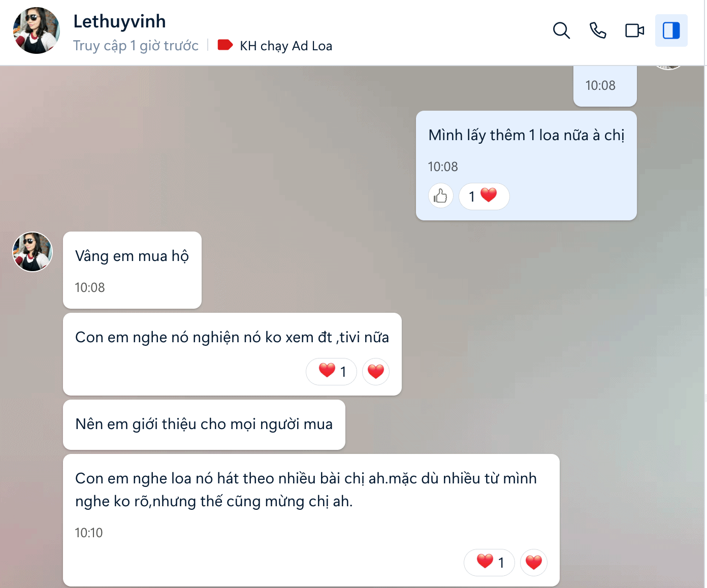Start voice call with phone icon
Viewport: 707px width, 588px height.
coord(598,30)
